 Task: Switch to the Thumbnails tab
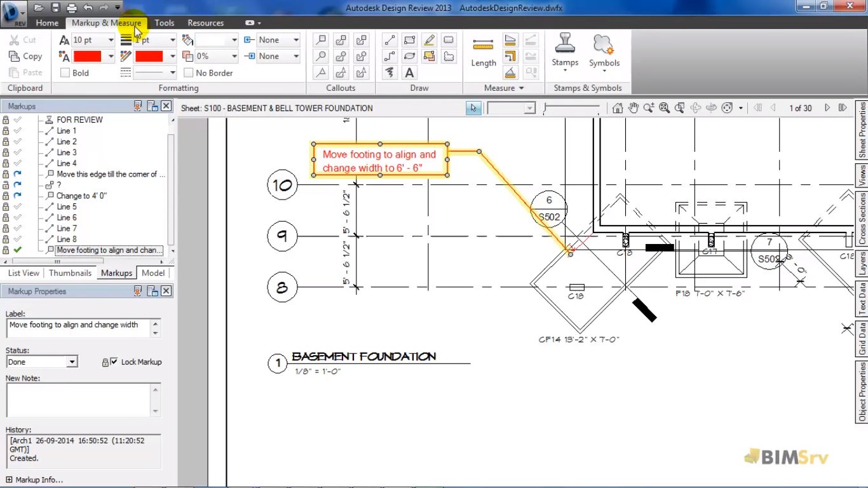coord(71,273)
